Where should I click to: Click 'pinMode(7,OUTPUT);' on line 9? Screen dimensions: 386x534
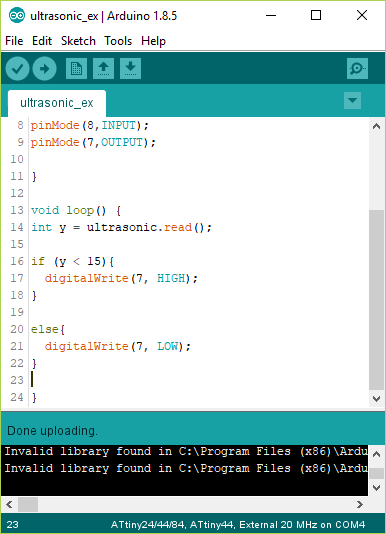click(93, 142)
